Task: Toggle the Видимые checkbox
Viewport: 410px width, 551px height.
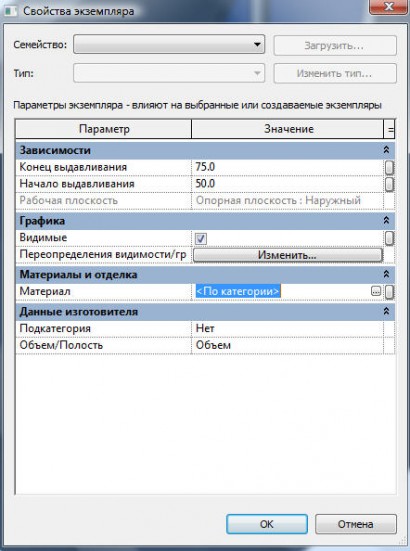Action: click(201, 239)
